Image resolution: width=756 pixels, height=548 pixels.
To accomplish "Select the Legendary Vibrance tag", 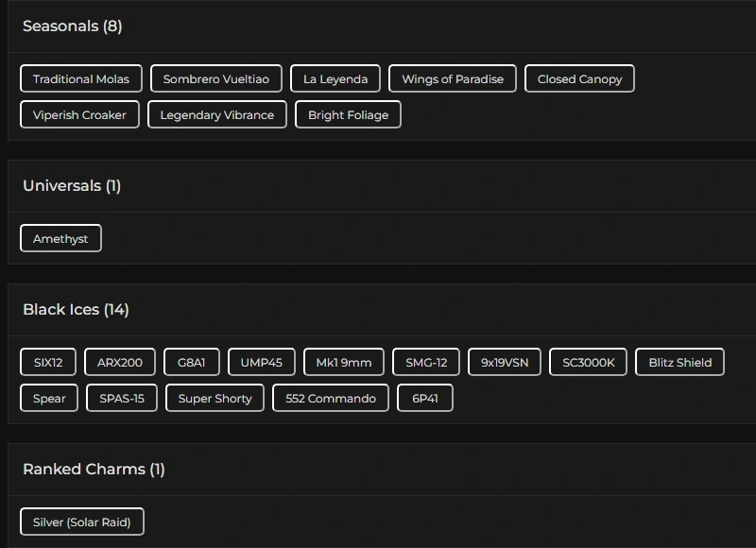I will (217, 115).
